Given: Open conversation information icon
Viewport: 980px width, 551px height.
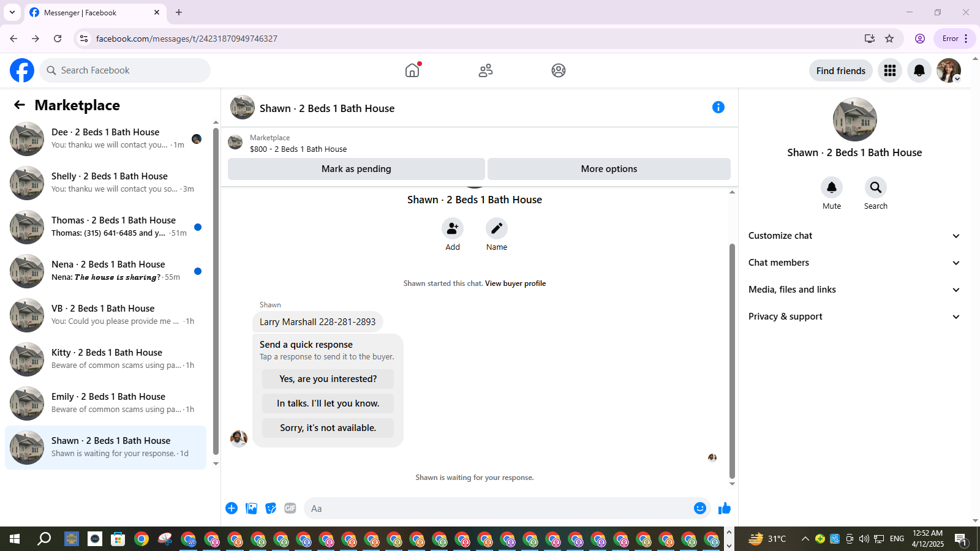Looking at the screenshot, I should coord(718,107).
